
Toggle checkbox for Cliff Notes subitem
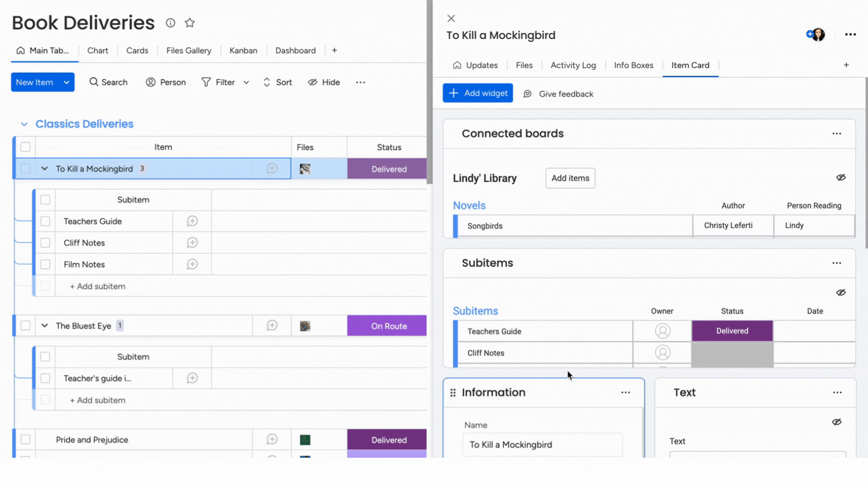click(x=45, y=243)
